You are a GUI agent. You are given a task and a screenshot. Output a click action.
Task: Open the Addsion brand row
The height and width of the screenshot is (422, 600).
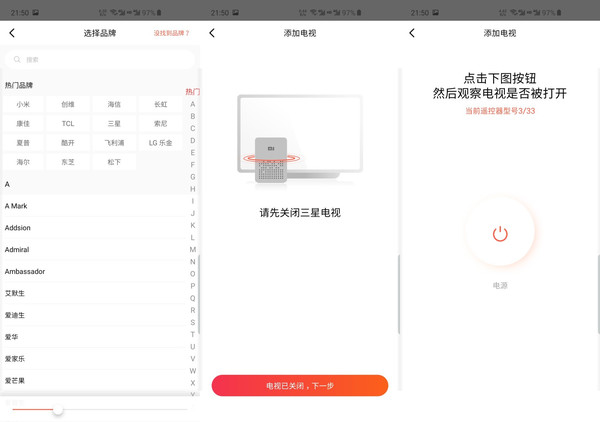coord(94,228)
